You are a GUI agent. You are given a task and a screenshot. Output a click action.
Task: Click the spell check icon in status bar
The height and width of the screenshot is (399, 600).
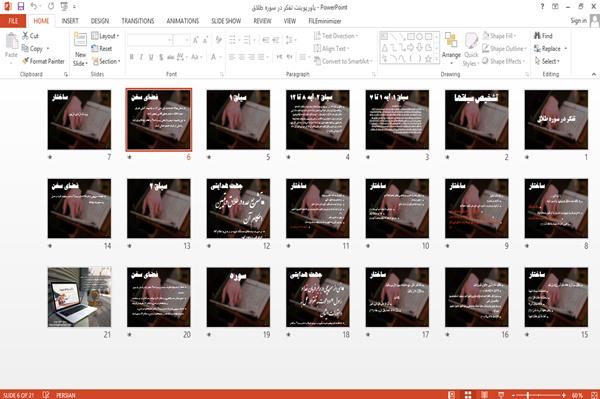click(46, 395)
